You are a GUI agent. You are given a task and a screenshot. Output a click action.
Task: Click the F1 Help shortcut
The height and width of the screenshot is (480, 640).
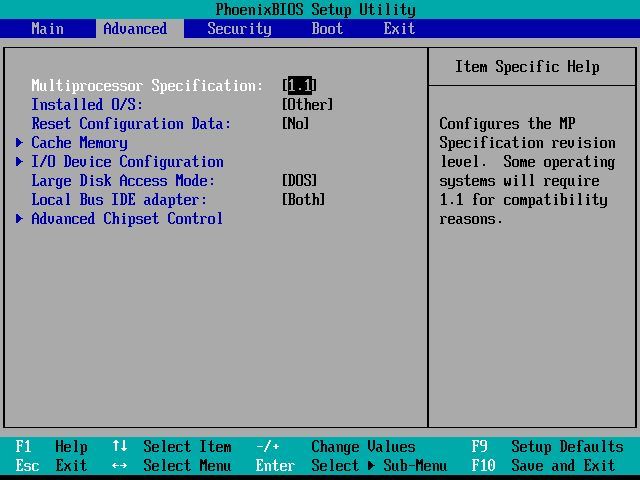(51, 447)
